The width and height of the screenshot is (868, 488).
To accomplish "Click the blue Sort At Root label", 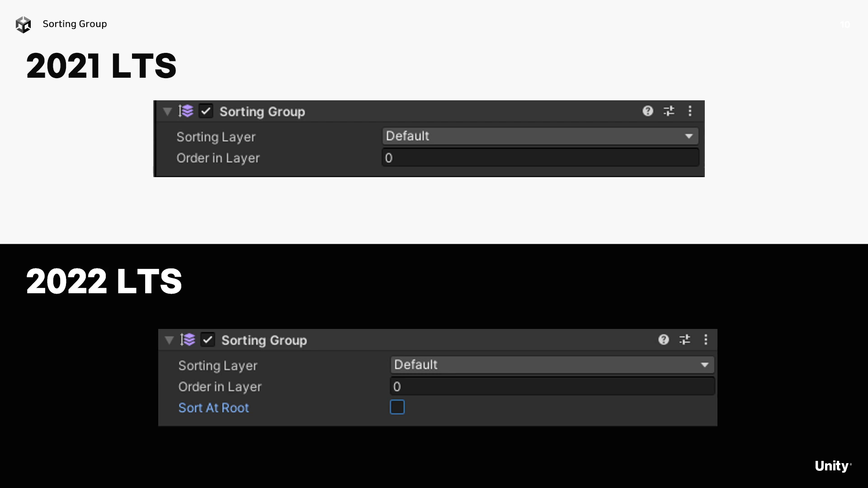I will point(213,408).
